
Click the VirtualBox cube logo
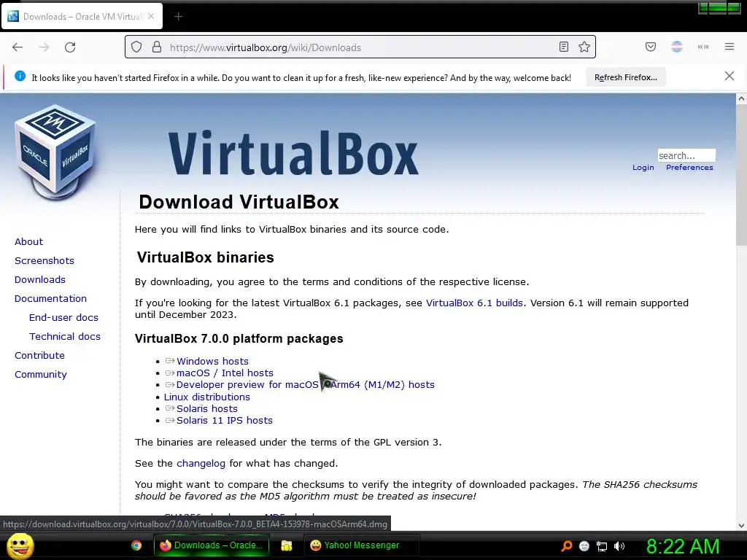(x=55, y=152)
